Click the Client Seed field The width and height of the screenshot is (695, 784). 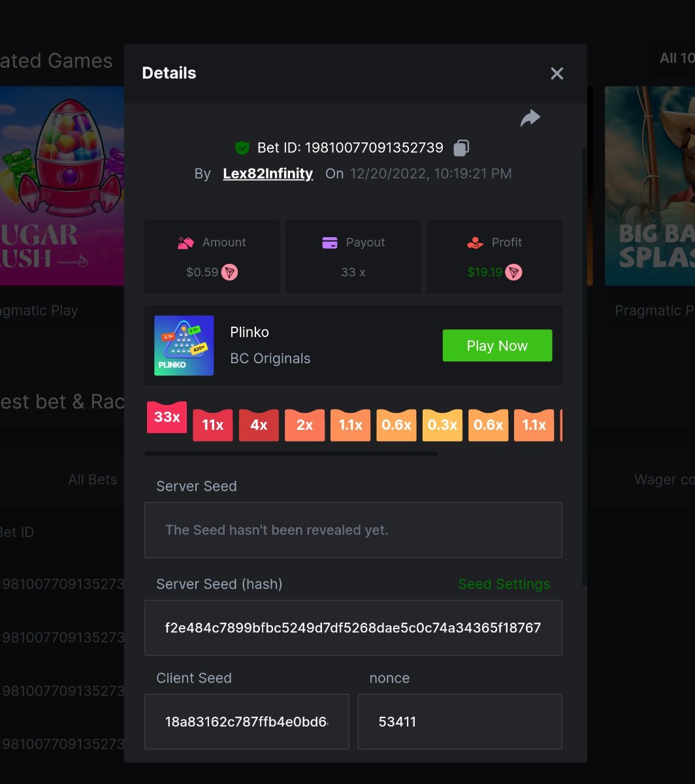coord(246,722)
